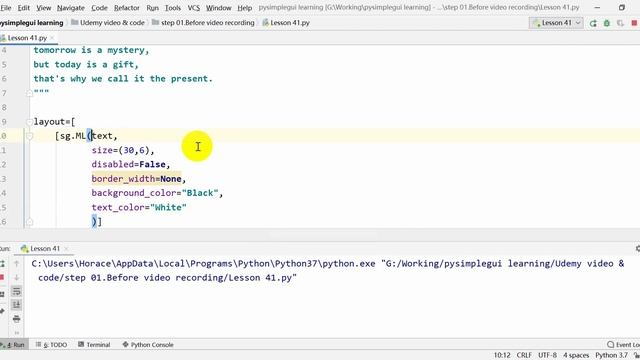Show more Run console toolbar actions
This screenshot has width=640, height=360.
pyautogui.click(x=16, y=333)
